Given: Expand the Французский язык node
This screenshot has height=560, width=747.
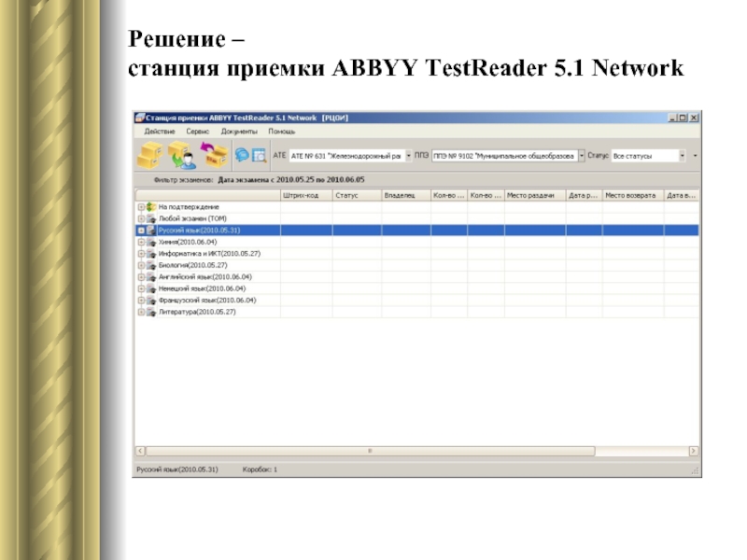Looking at the screenshot, I should pos(141,301).
